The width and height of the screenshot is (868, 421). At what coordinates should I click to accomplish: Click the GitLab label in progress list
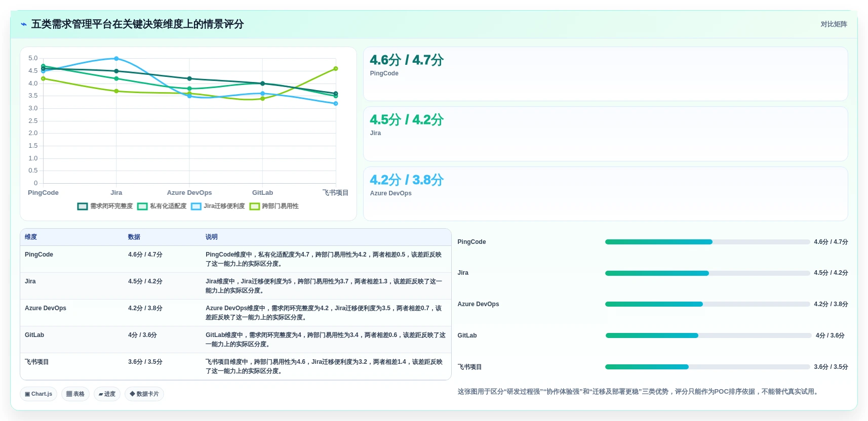tap(467, 335)
